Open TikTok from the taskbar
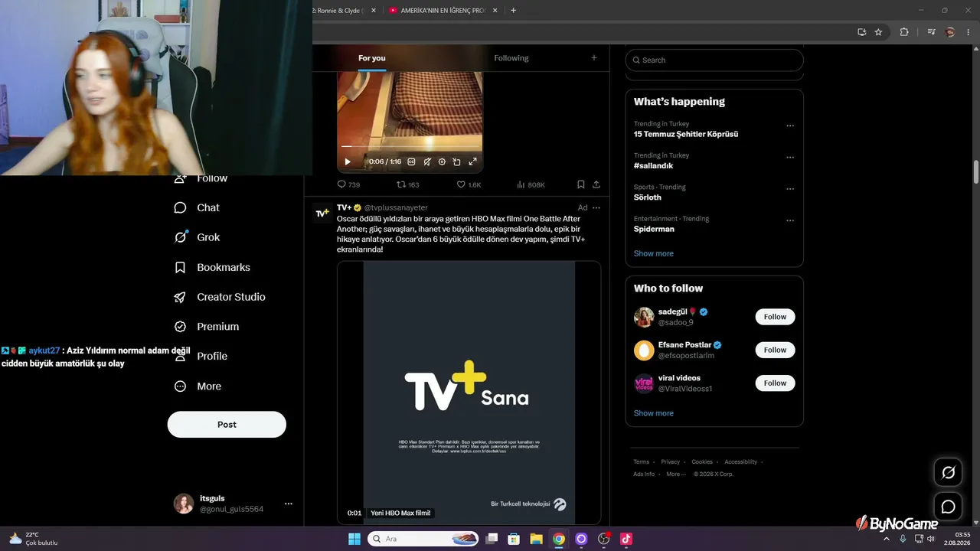 coord(626,539)
